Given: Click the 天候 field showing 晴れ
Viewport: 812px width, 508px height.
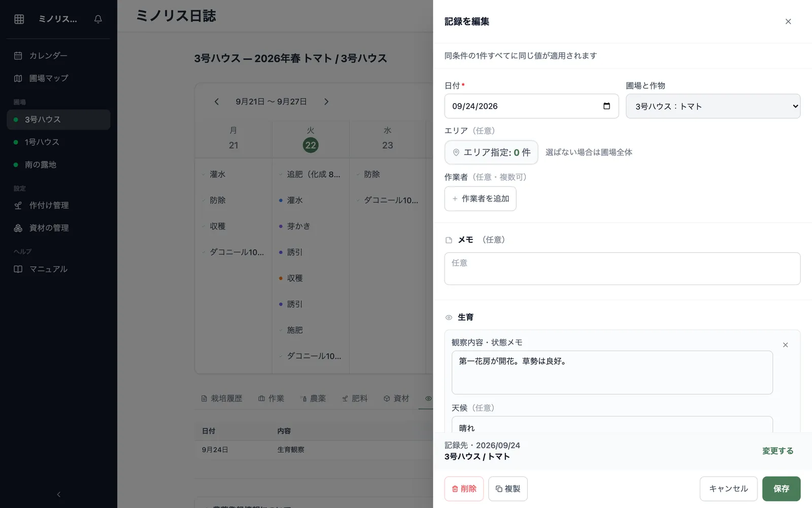Looking at the screenshot, I should point(612,425).
